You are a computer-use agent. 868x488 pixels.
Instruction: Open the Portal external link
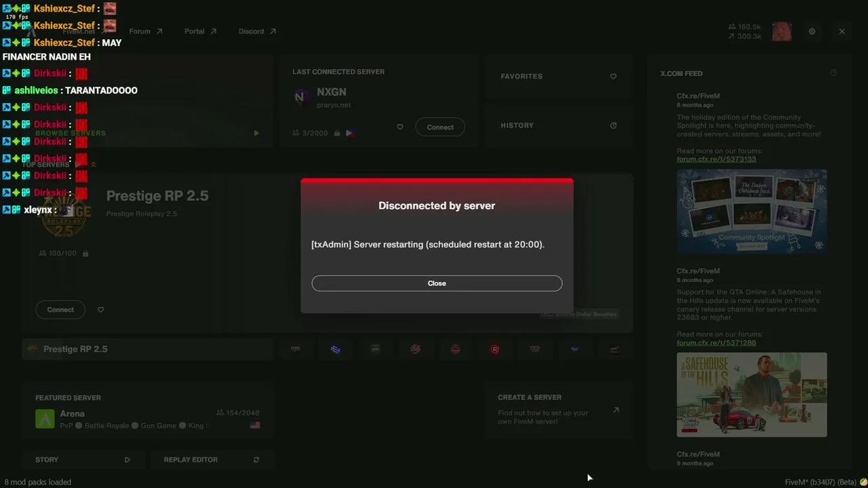pos(200,31)
